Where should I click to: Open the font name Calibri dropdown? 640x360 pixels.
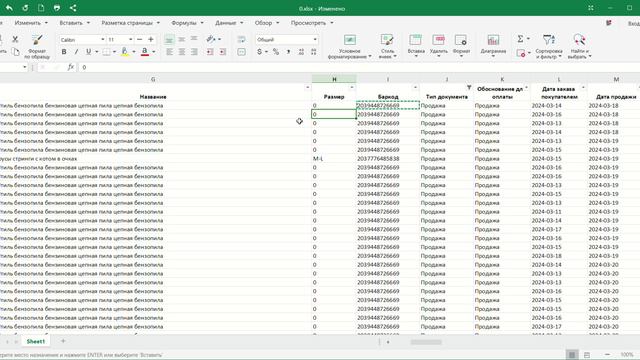pos(102,40)
